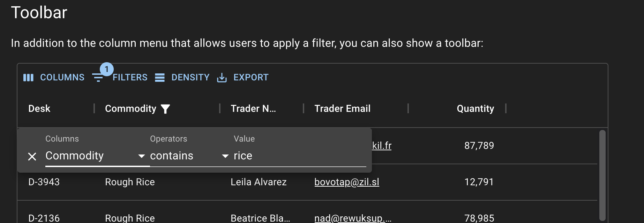This screenshot has height=223, width=644.
Task: Click the Density lines icon
Action: [x=160, y=78]
